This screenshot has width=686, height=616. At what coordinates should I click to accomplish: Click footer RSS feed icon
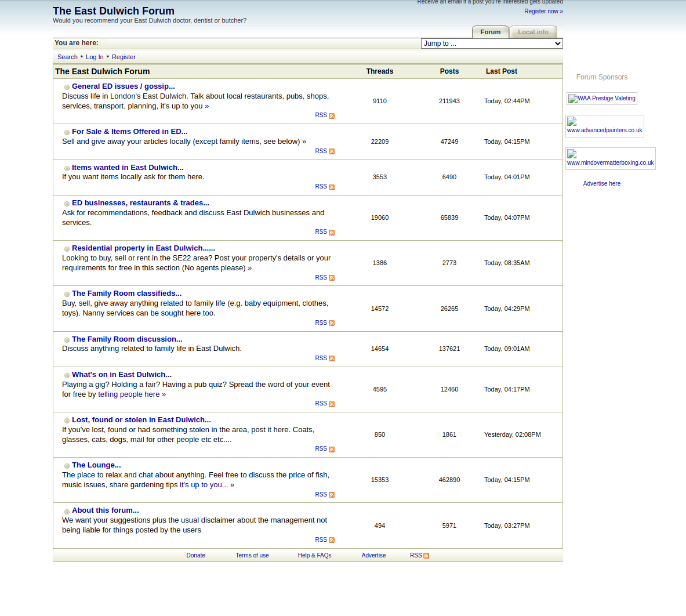click(426, 556)
